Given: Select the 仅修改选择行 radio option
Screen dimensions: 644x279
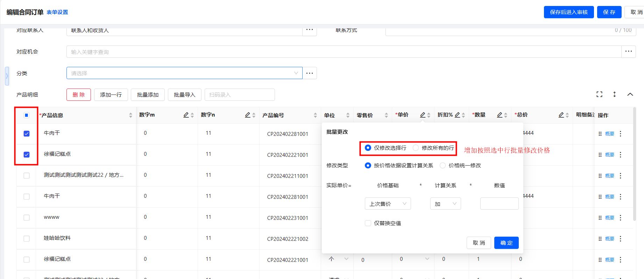Looking at the screenshot, I should [368, 148].
